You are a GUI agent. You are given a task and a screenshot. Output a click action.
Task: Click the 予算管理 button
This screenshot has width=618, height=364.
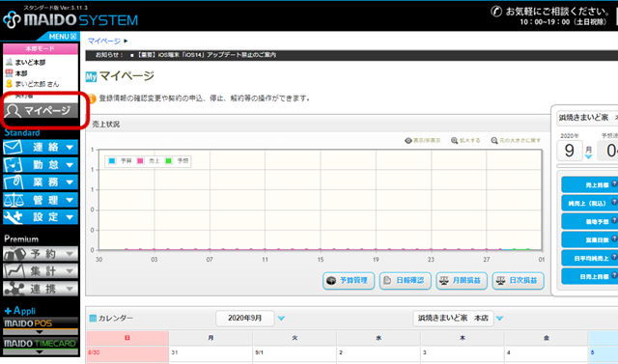tap(349, 281)
